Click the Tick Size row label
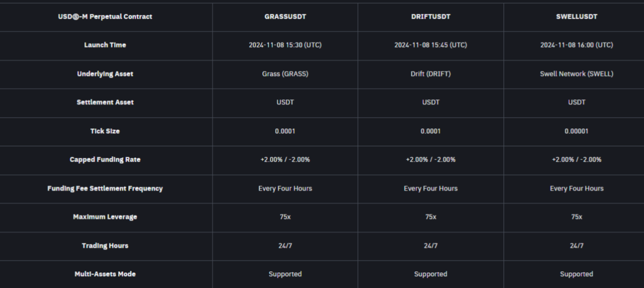Viewport: 644px width, 288px height. click(x=105, y=131)
